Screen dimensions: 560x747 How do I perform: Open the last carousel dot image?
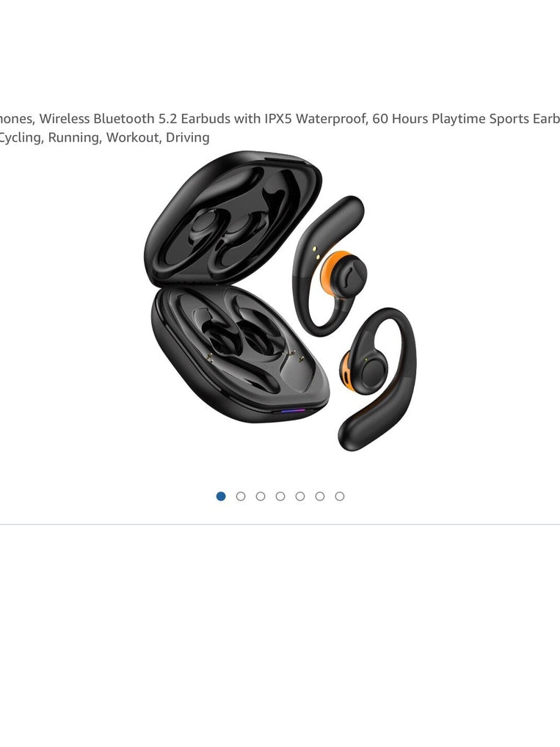point(339,497)
